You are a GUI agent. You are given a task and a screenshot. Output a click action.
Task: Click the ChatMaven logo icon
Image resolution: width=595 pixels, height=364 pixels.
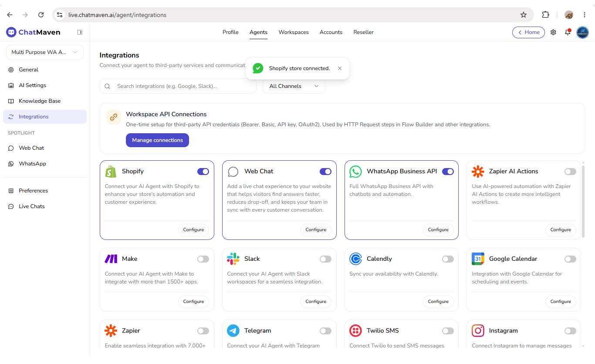[x=11, y=32]
